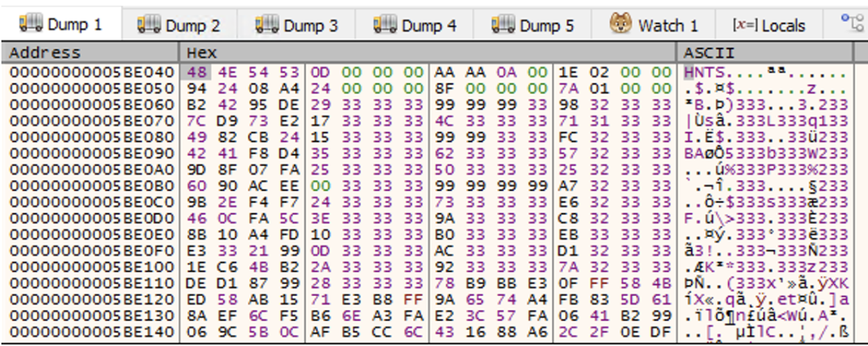Select the Dump 3 tab
The image size is (868, 346).
297,26
